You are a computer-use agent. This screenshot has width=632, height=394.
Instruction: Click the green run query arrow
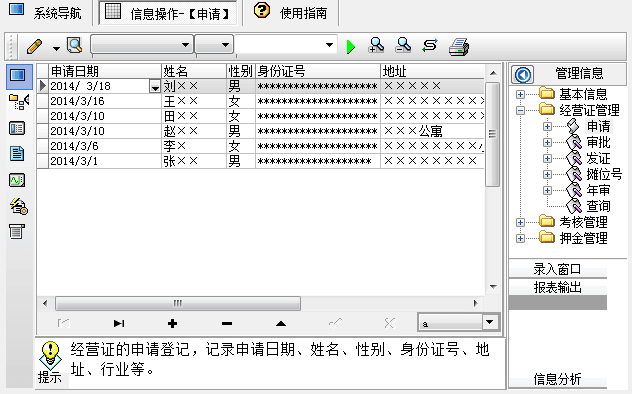click(x=351, y=47)
